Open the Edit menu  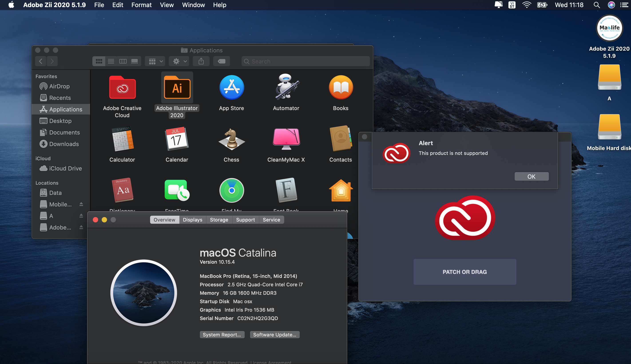coord(117,5)
